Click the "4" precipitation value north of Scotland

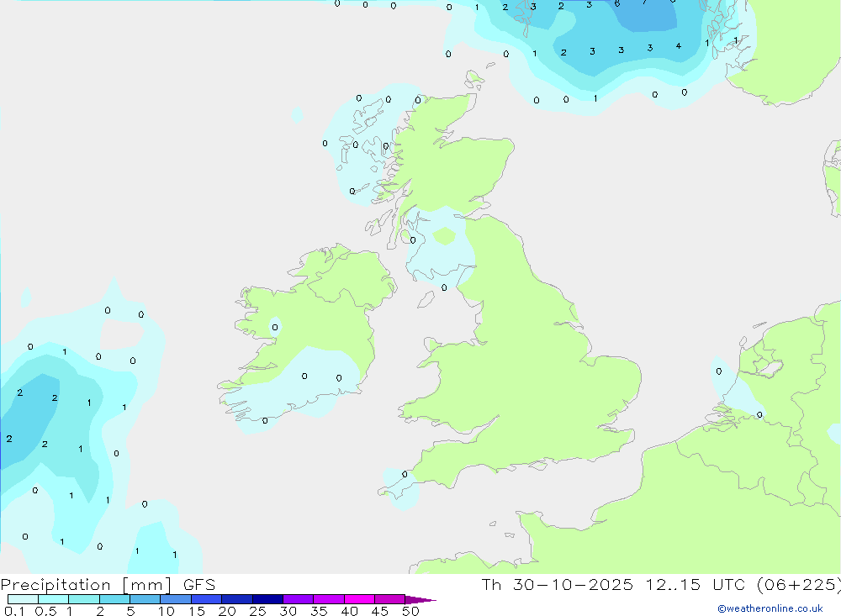(679, 46)
